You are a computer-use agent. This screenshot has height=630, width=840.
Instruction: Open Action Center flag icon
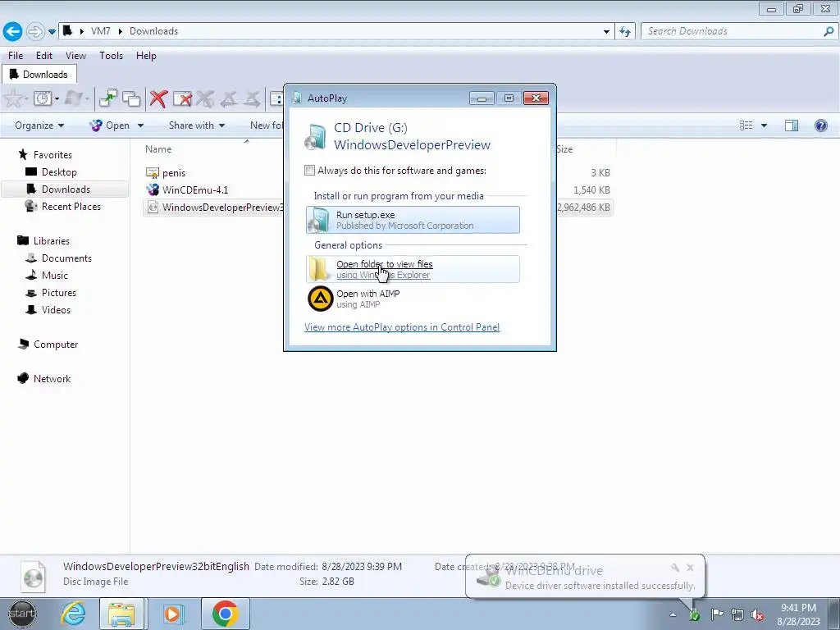point(717,614)
